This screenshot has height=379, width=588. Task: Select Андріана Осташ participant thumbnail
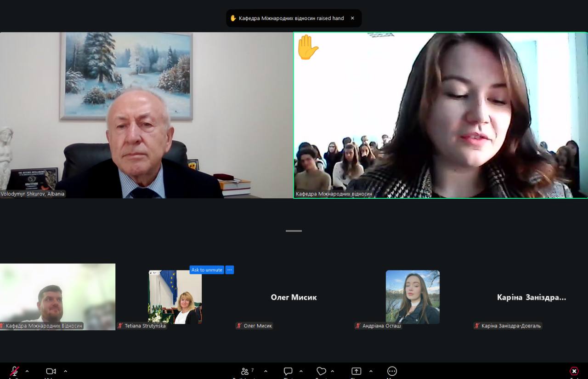coord(413,297)
